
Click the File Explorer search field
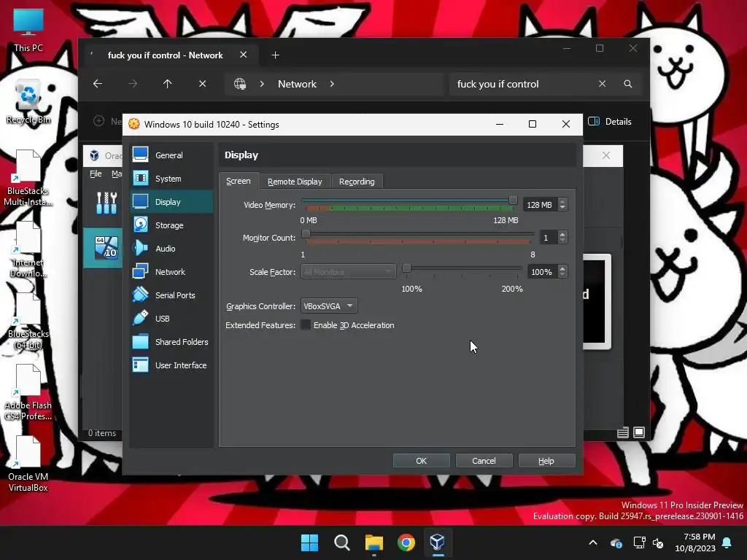point(523,84)
